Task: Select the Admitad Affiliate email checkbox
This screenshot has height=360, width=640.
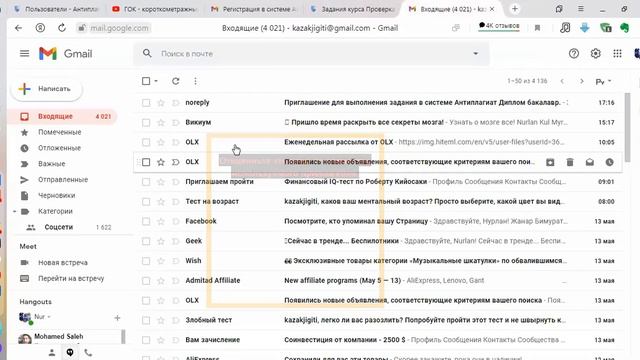Action: pos(146,281)
